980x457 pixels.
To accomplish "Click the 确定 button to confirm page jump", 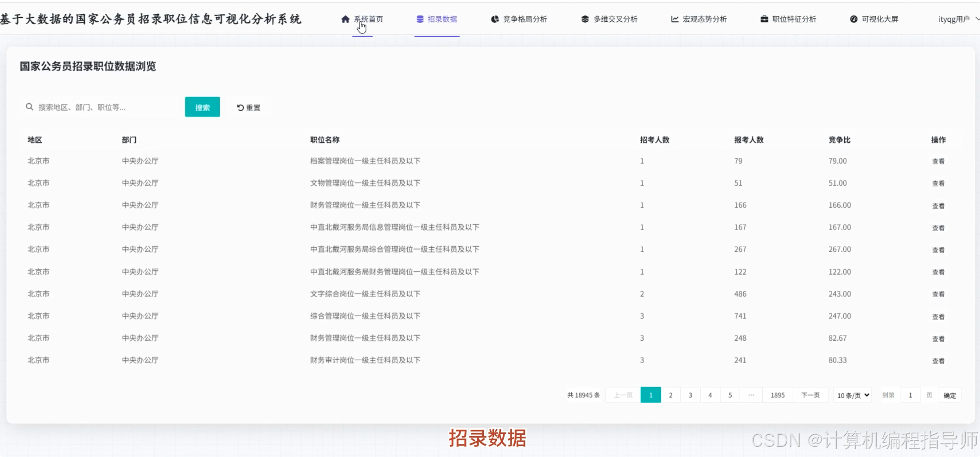I will pyautogui.click(x=949, y=395).
